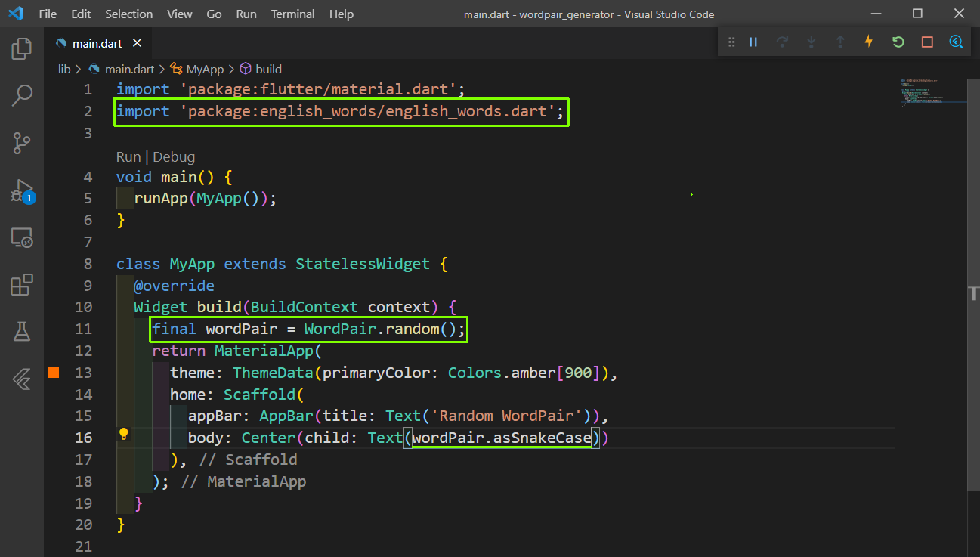980x557 pixels.
Task: Open the Flutter sidebar view
Action: pyautogui.click(x=22, y=379)
